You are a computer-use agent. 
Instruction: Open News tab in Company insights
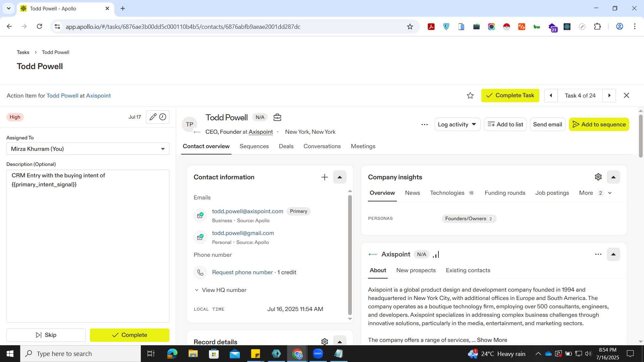click(412, 193)
